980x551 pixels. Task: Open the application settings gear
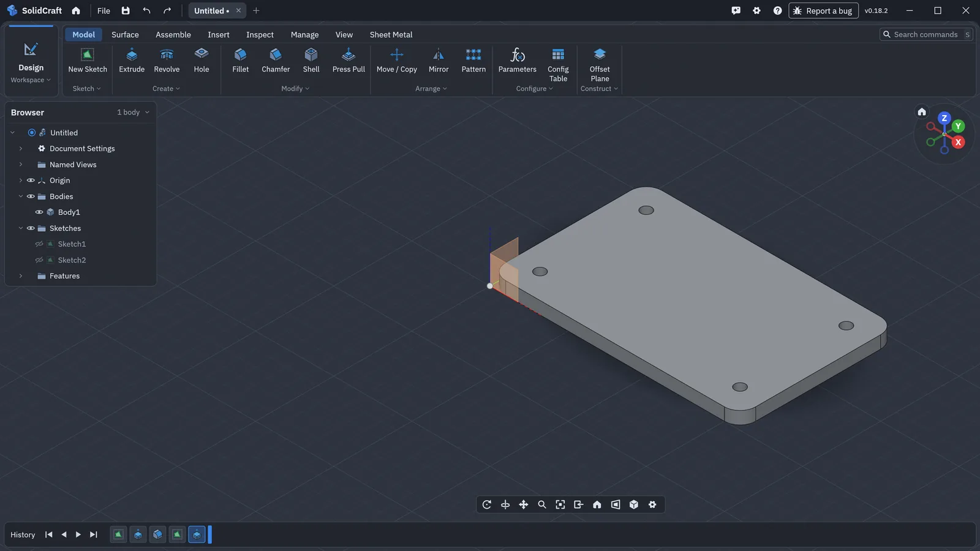tap(756, 10)
